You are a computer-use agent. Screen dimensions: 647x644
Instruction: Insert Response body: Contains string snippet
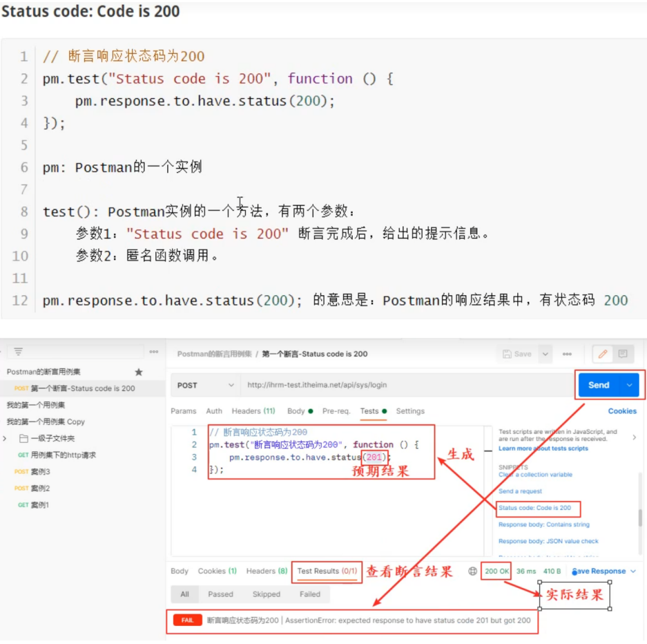pos(544,524)
